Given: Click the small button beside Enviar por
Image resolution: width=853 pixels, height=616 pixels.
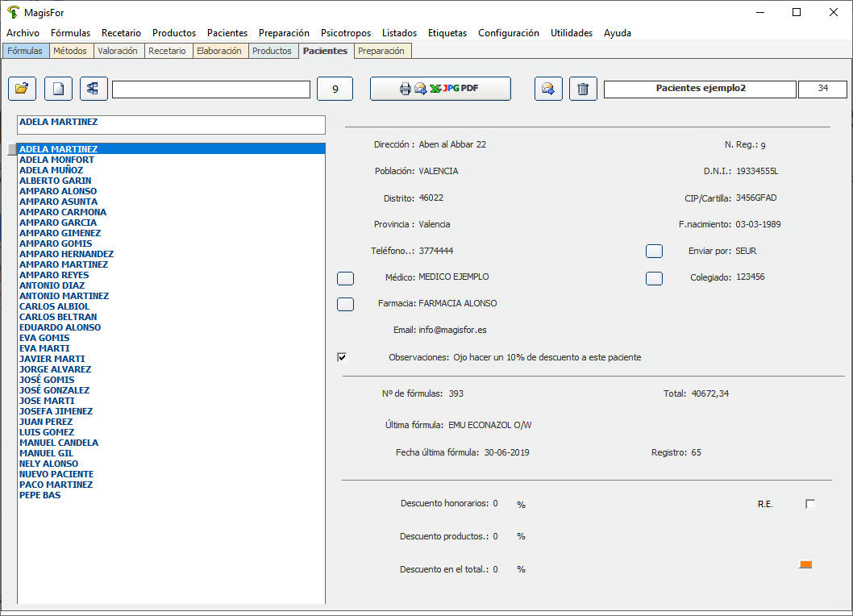Looking at the screenshot, I should pos(654,252).
